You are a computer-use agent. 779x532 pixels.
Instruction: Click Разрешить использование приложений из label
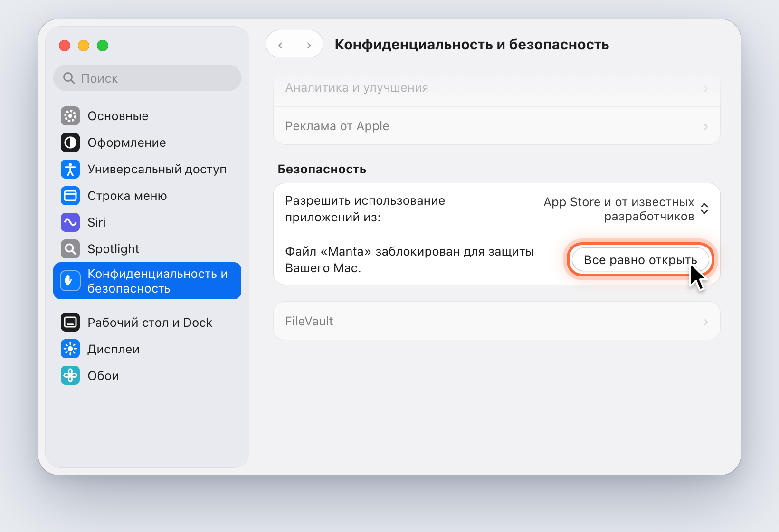point(365,209)
